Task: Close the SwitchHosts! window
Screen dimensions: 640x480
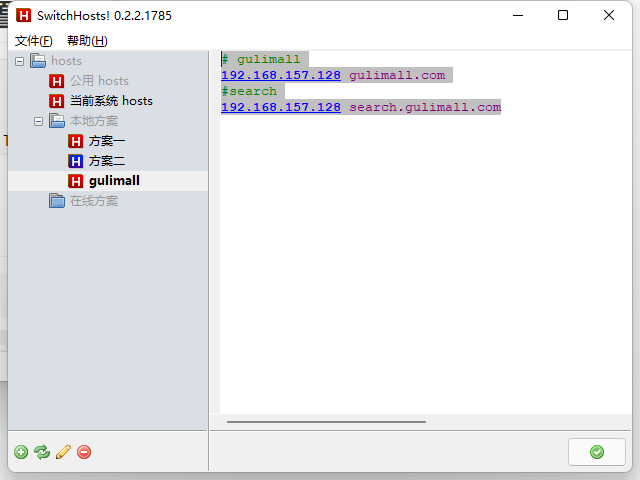Action: (609, 16)
